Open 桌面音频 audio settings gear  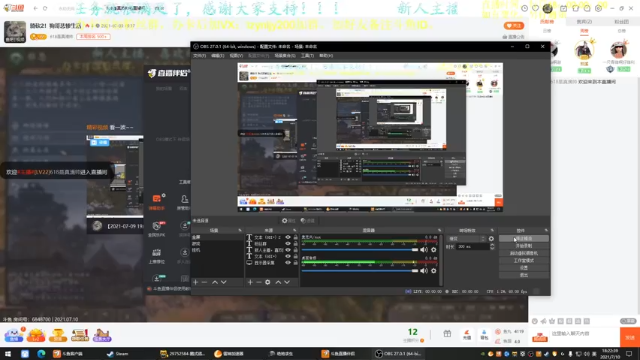pyautogui.click(x=434, y=270)
